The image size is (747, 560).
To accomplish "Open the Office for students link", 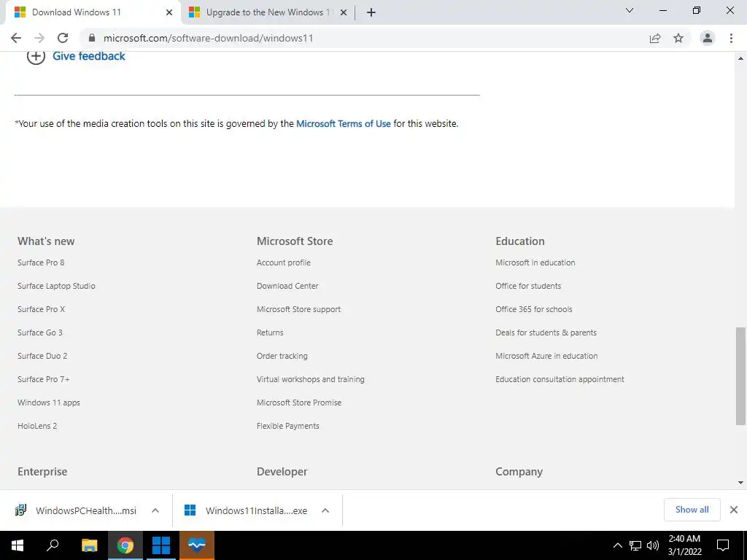I will click(x=528, y=286).
